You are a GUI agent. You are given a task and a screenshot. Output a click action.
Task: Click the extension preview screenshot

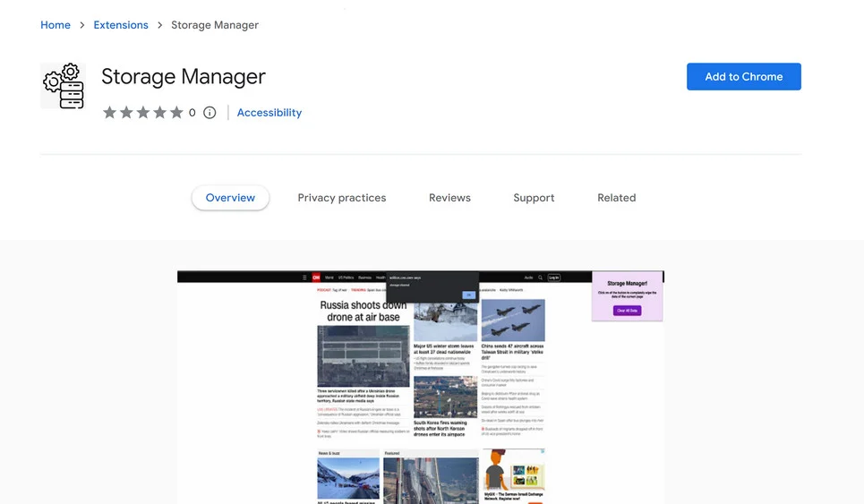(421, 387)
